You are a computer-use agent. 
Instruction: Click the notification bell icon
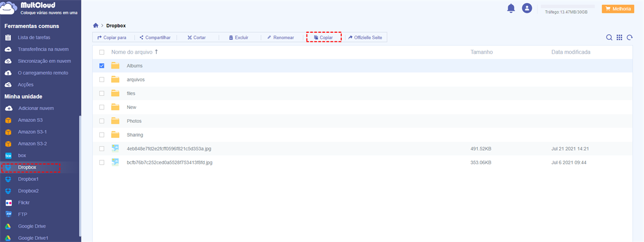[x=511, y=8]
